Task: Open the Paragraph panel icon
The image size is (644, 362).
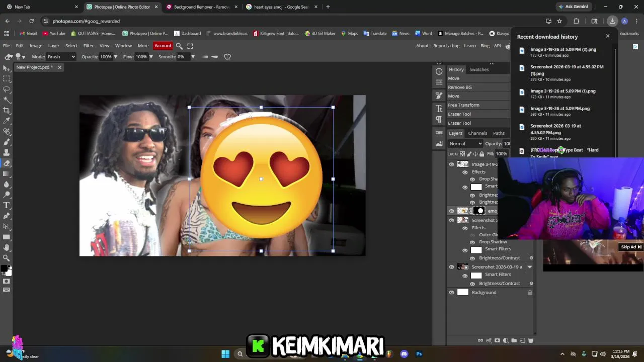Action: (439, 119)
